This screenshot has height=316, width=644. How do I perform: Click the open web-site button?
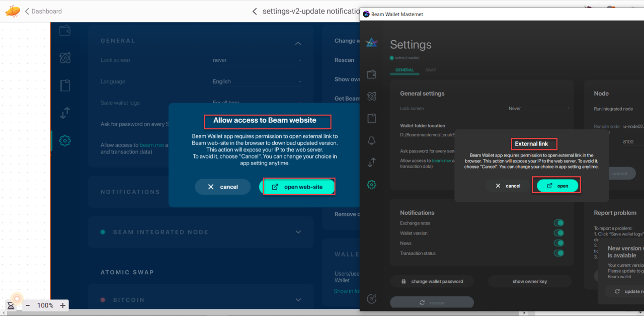click(x=298, y=186)
